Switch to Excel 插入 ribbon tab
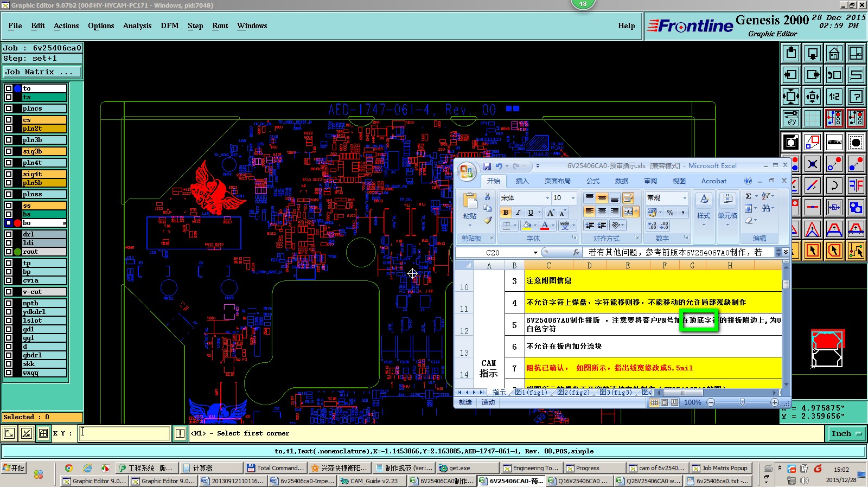Screen dimensions: 868x487 click(x=521, y=181)
